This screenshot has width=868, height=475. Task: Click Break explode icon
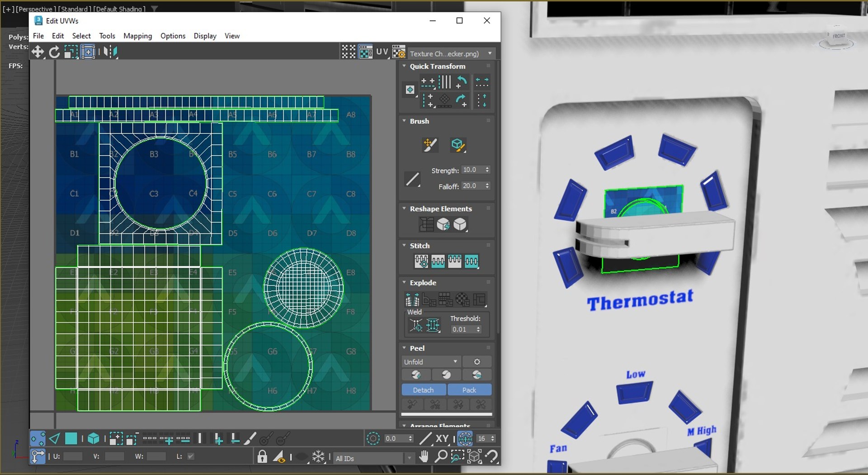click(x=412, y=300)
